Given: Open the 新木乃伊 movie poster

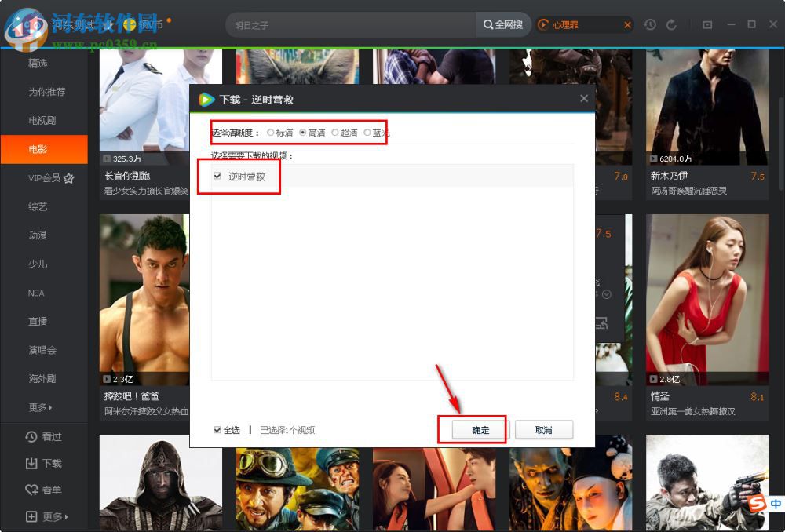Looking at the screenshot, I should pos(707,107).
